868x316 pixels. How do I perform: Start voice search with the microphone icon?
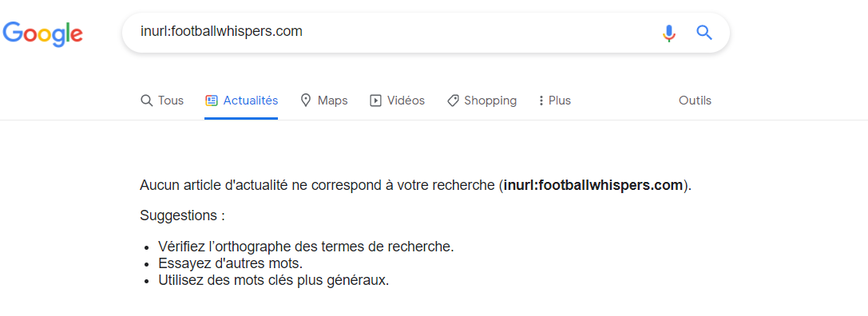click(669, 34)
